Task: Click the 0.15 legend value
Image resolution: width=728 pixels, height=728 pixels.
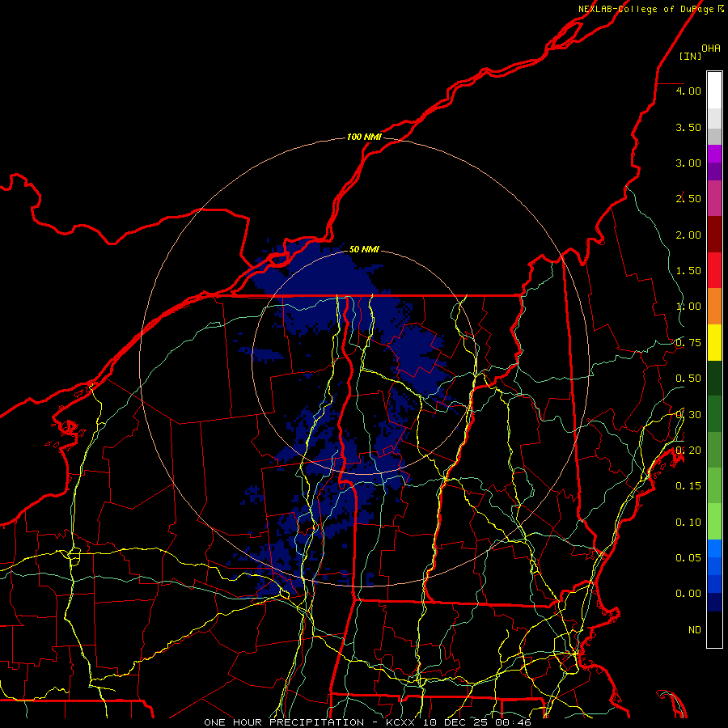Action: pos(688,486)
